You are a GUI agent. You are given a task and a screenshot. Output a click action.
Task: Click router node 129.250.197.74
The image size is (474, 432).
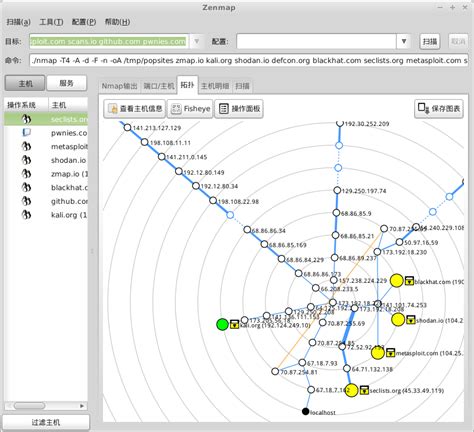337,190
